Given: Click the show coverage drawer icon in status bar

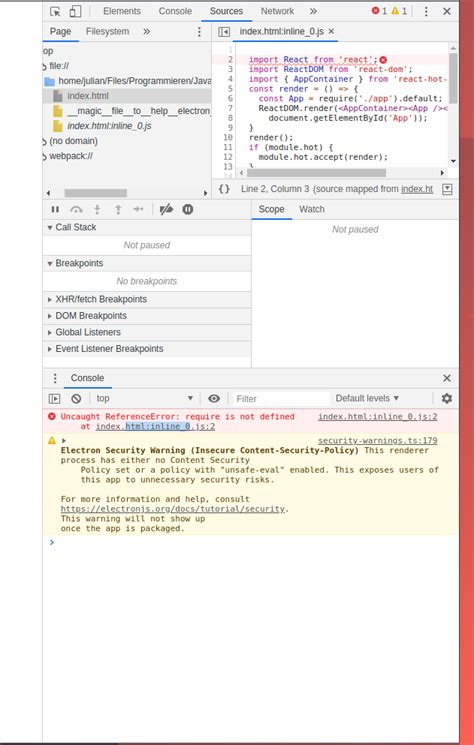Looking at the screenshot, I should pyautogui.click(x=447, y=189).
